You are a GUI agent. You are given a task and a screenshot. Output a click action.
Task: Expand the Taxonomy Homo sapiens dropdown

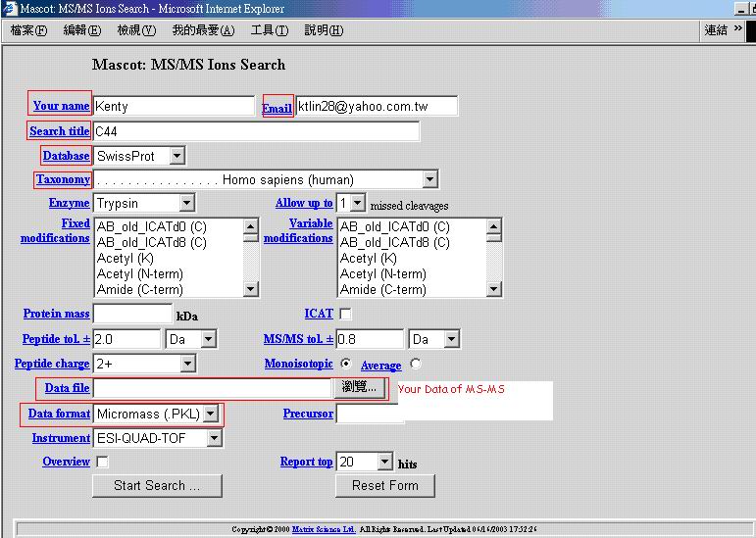tap(429, 179)
